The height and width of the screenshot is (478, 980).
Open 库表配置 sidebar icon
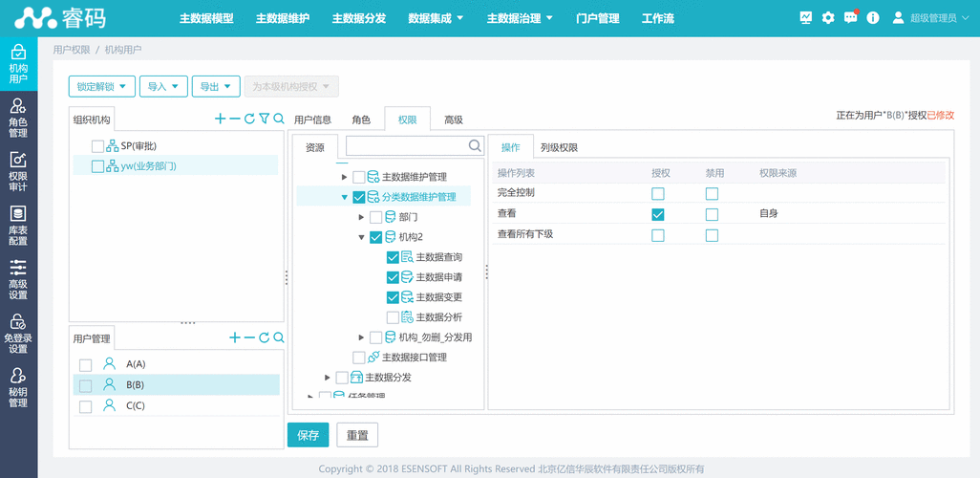click(18, 227)
